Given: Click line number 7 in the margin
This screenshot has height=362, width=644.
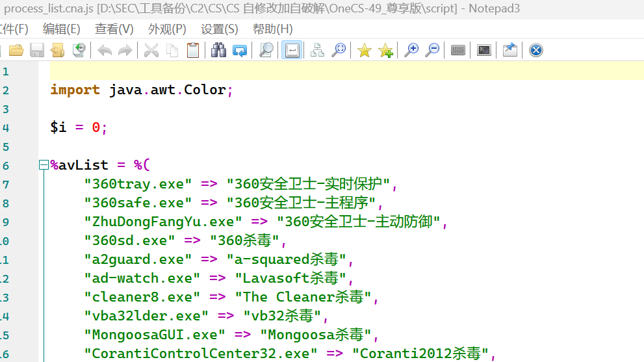Looking at the screenshot, I should 6,185.
